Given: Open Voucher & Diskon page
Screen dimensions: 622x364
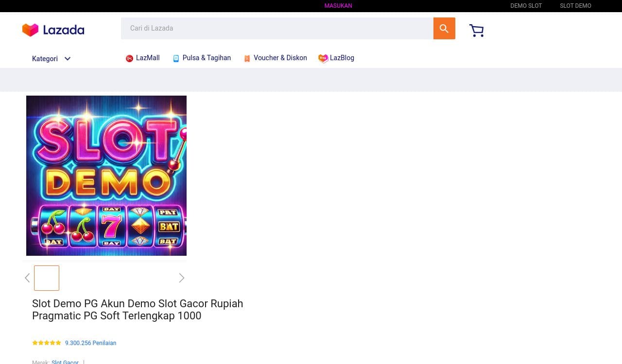Looking at the screenshot, I should (x=275, y=58).
